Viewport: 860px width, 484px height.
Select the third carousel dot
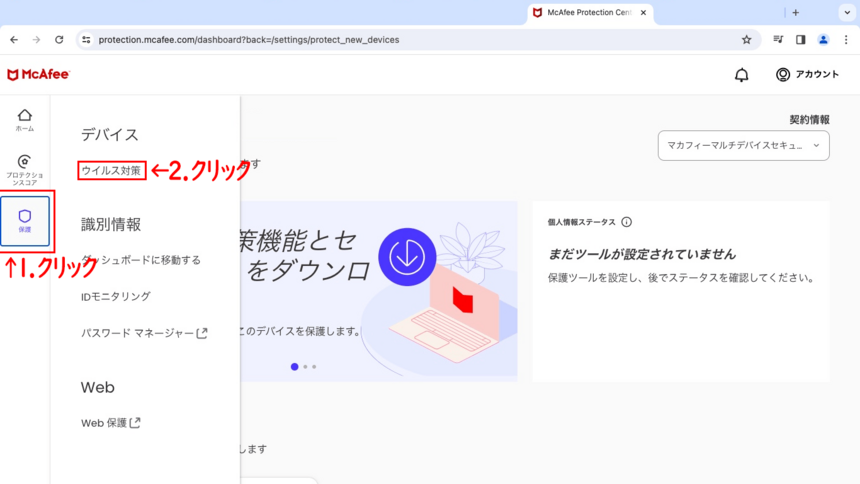[314, 367]
